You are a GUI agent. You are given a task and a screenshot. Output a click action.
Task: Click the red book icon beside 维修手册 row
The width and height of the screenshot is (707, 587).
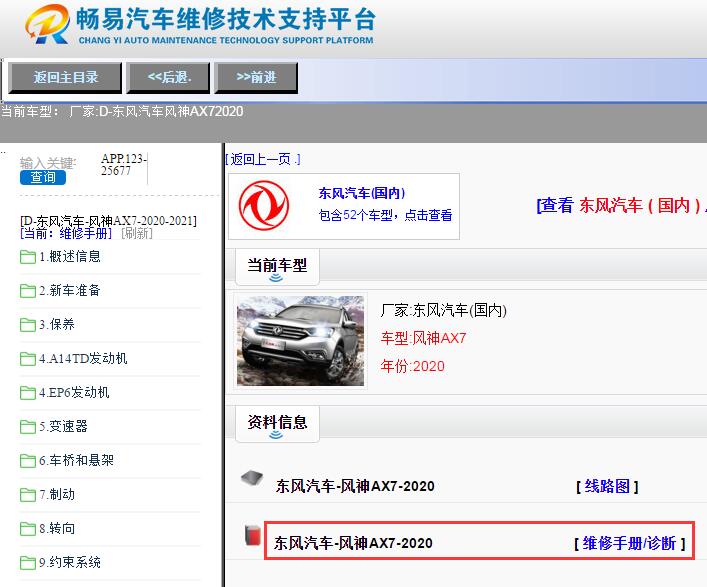click(252, 535)
